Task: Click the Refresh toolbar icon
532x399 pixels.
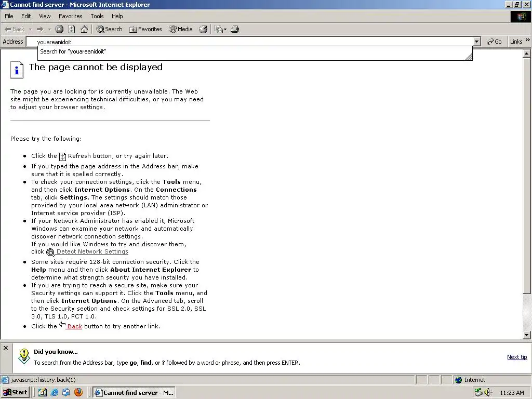Action: [x=72, y=29]
